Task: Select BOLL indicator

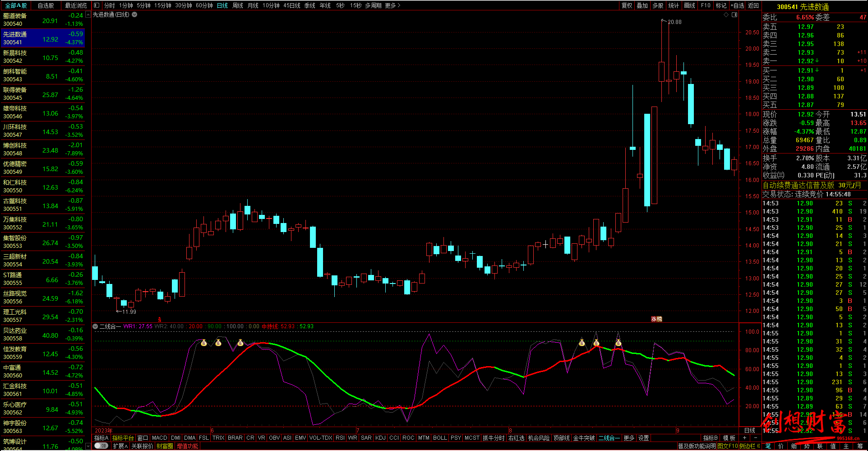Action: (x=440, y=438)
